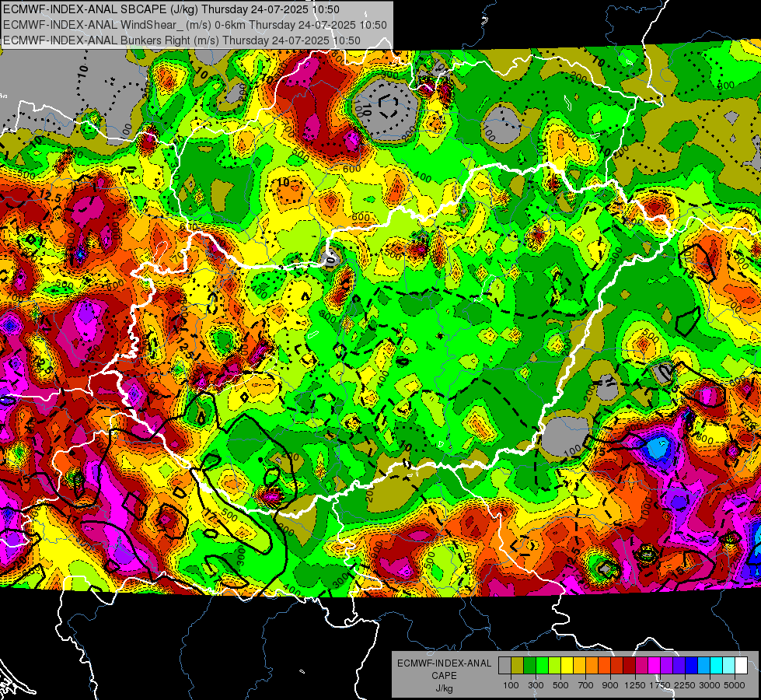Screen dimensions: 761x700
Task: Choose the crimson-pink legend swatch
Action: 641,666
